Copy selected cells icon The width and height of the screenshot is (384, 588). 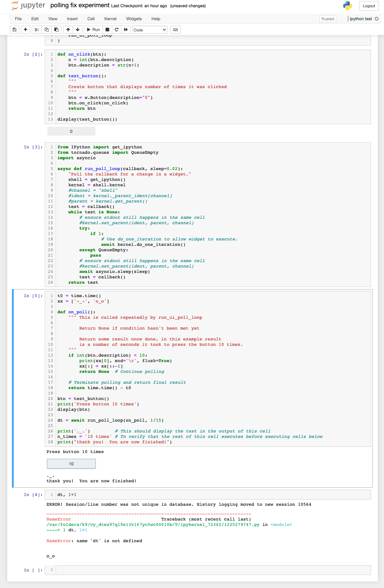point(47,30)
